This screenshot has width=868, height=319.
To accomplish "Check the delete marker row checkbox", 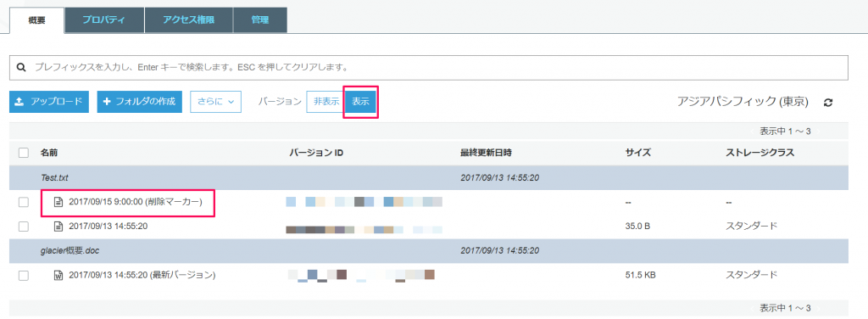I will [24, 202].
